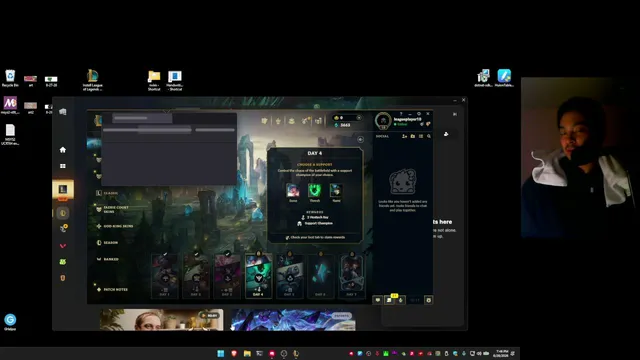Screen dimensions: 640x360
Task: Open second gold icon in League top navigation
Action: (278, 121)
